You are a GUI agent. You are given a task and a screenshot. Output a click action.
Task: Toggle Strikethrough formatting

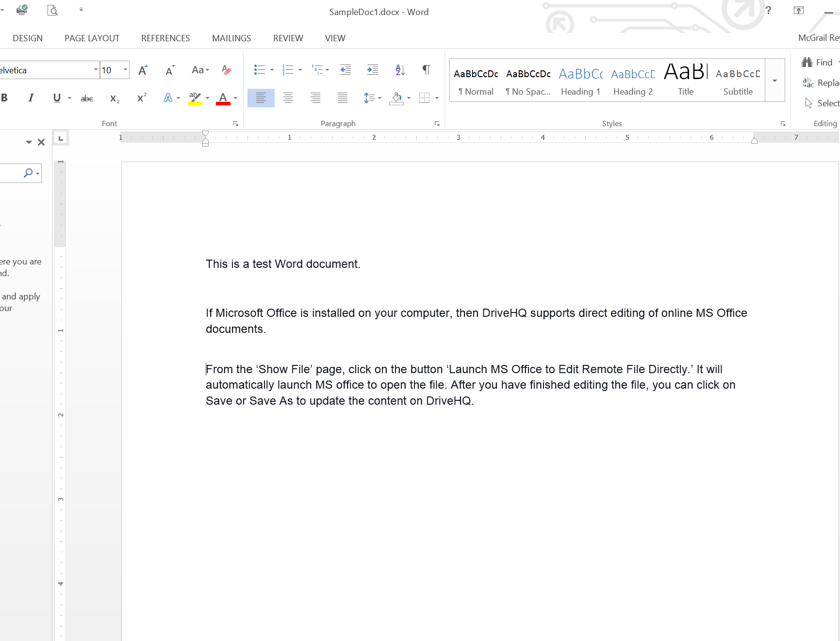coord(87,99)
